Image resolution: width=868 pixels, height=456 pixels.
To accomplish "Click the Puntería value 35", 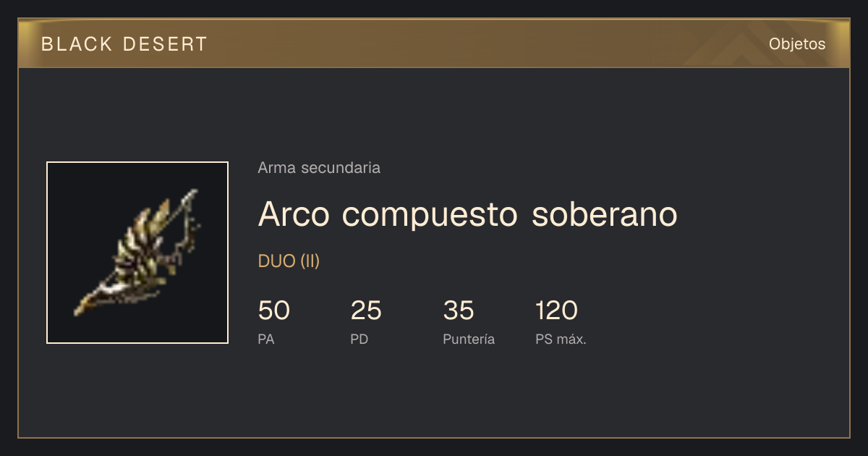I will point(459,311).
